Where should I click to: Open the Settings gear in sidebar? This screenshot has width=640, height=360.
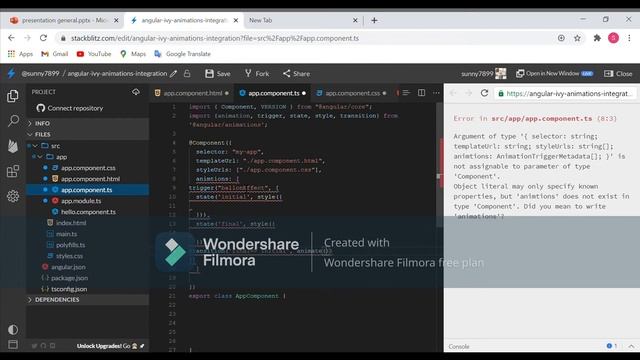point(13,196)
